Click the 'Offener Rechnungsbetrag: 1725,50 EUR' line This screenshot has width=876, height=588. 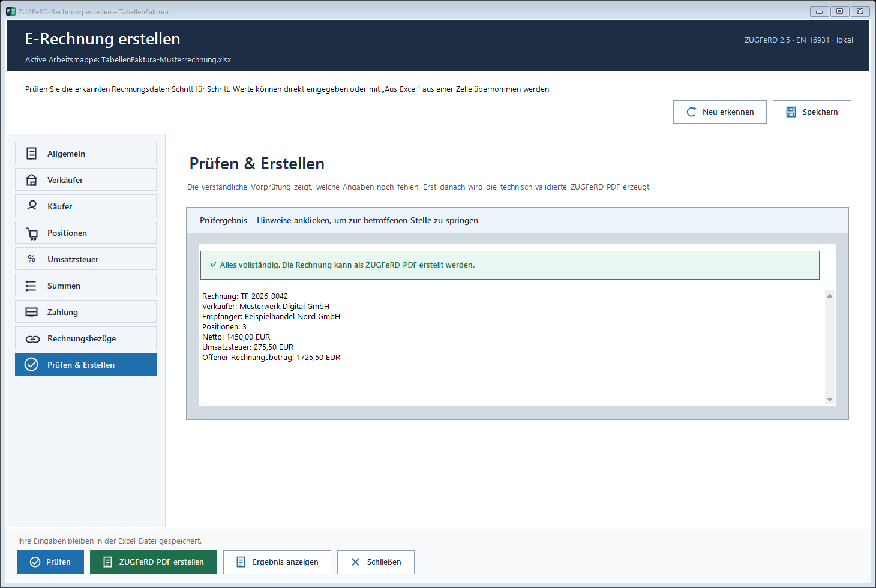271,358
